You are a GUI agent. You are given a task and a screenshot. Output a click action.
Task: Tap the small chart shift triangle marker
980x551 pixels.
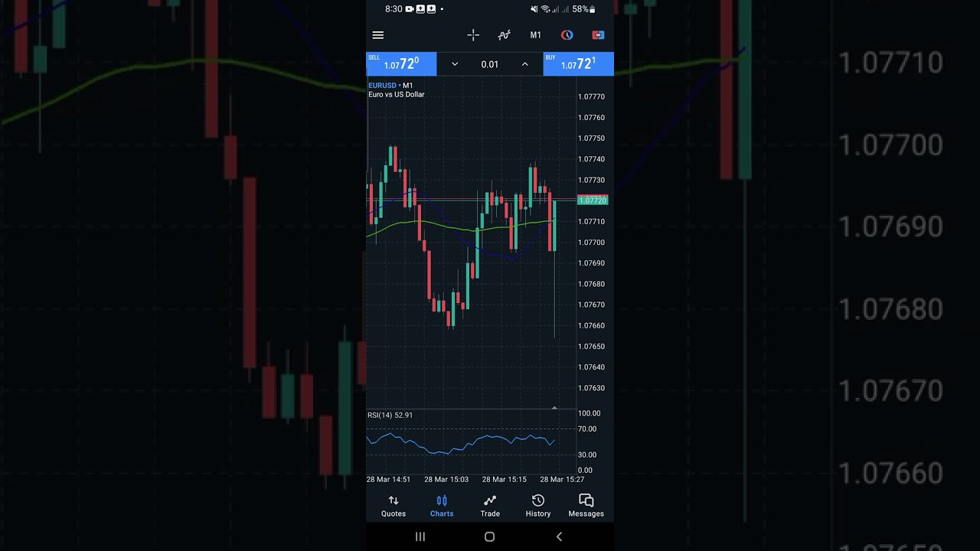click(554, 408)
